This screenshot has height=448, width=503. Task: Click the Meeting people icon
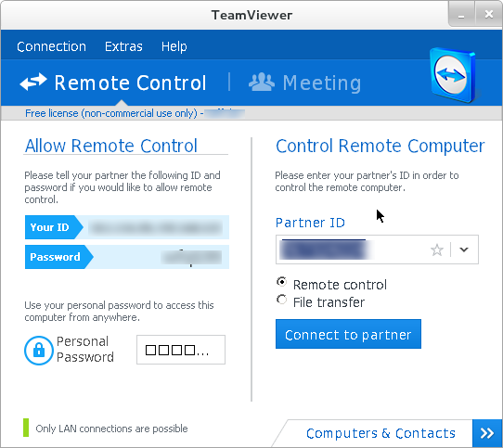point(262,83)
